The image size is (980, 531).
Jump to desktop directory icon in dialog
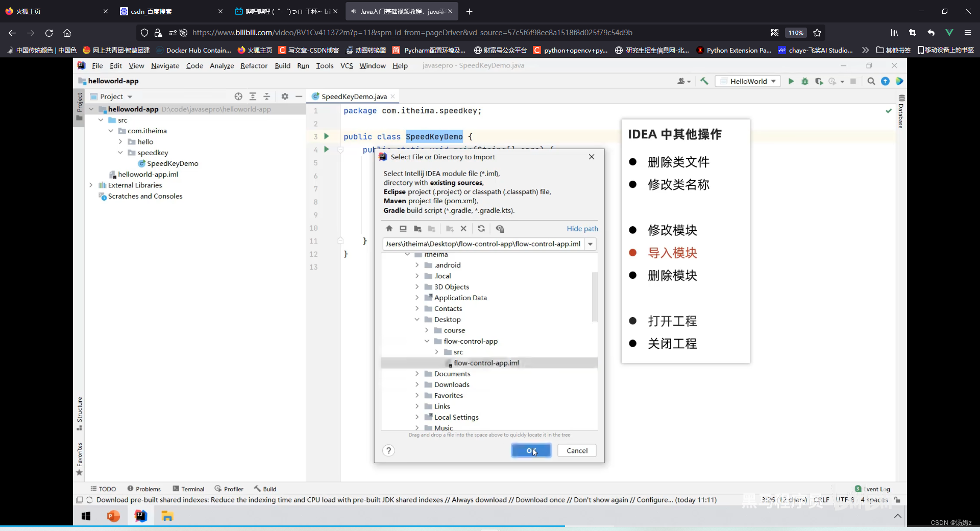coord(403,229)
